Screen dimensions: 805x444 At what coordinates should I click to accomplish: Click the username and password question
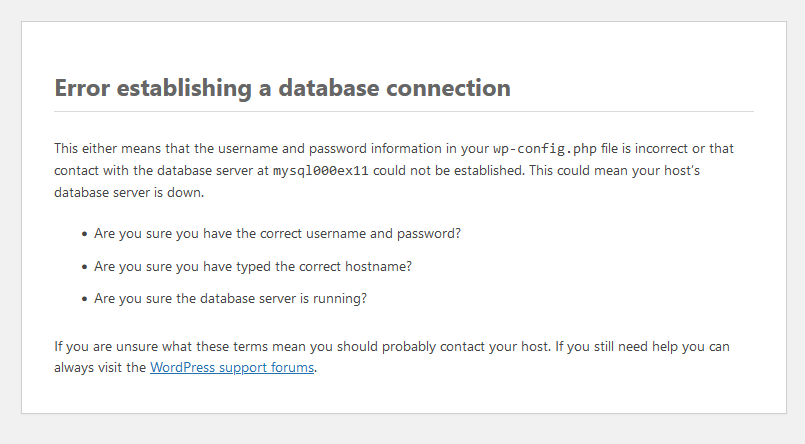click(x=277, y=234)
